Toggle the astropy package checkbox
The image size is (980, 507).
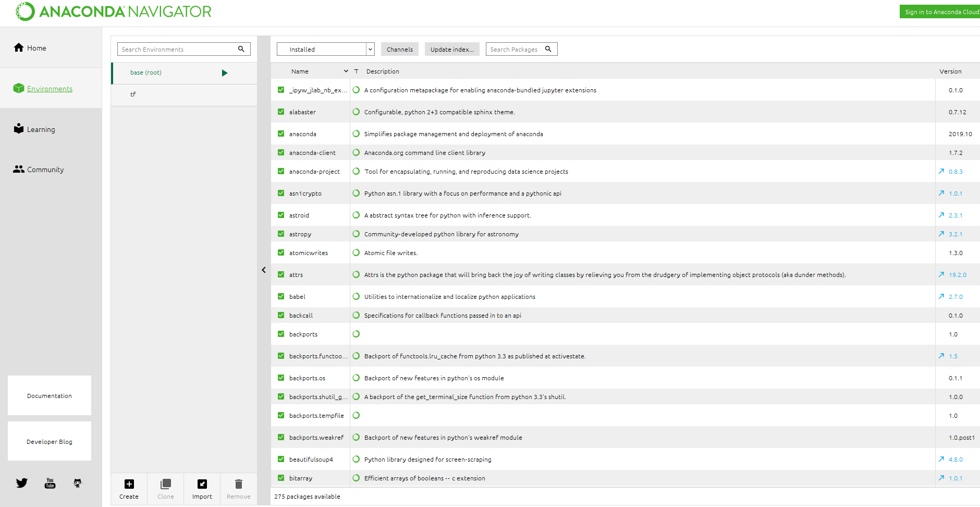tap(281, 234)
